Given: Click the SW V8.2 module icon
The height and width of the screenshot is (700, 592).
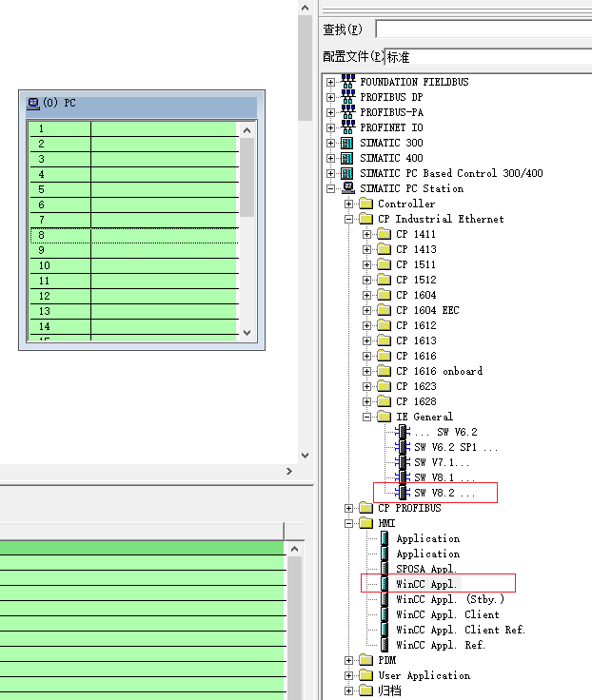Looking at the screenshot, I should pos(404,493).
